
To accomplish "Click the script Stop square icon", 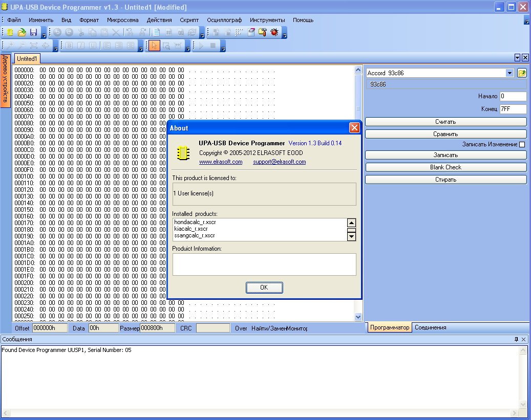I will coord(213,46).
